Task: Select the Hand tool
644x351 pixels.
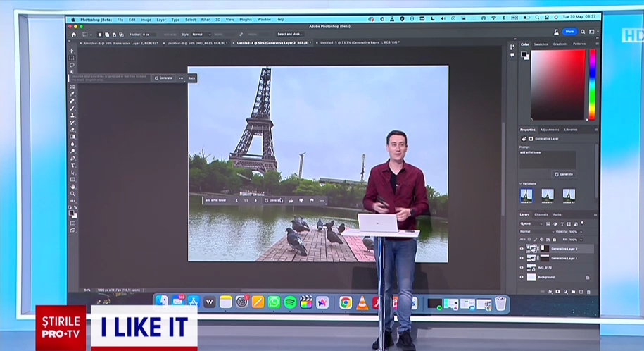Action: pos(72,186)
